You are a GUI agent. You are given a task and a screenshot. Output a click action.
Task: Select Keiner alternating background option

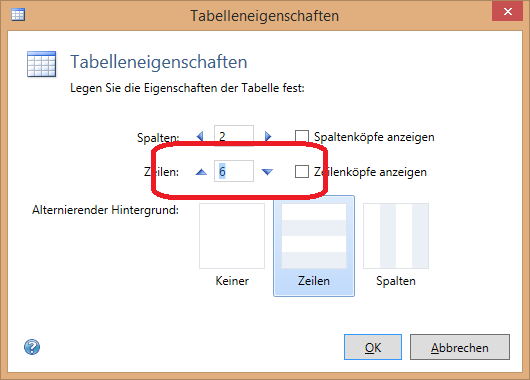pos(232,245)
